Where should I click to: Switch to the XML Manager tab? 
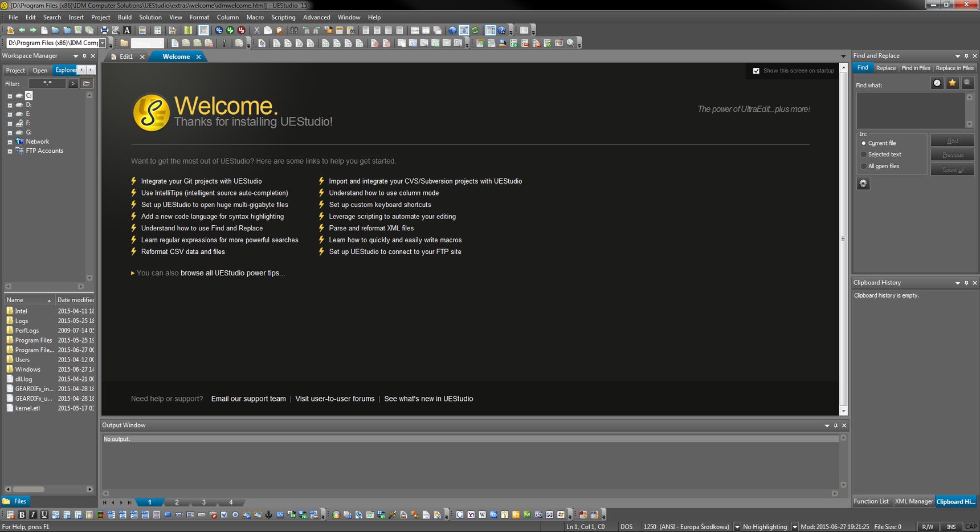click(x=913, y=501)
